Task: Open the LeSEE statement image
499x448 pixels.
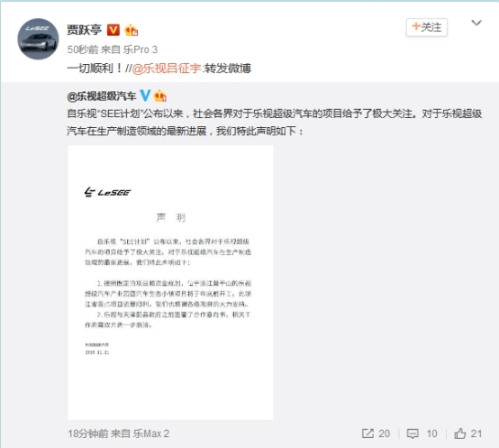Action: coord(170,282)
